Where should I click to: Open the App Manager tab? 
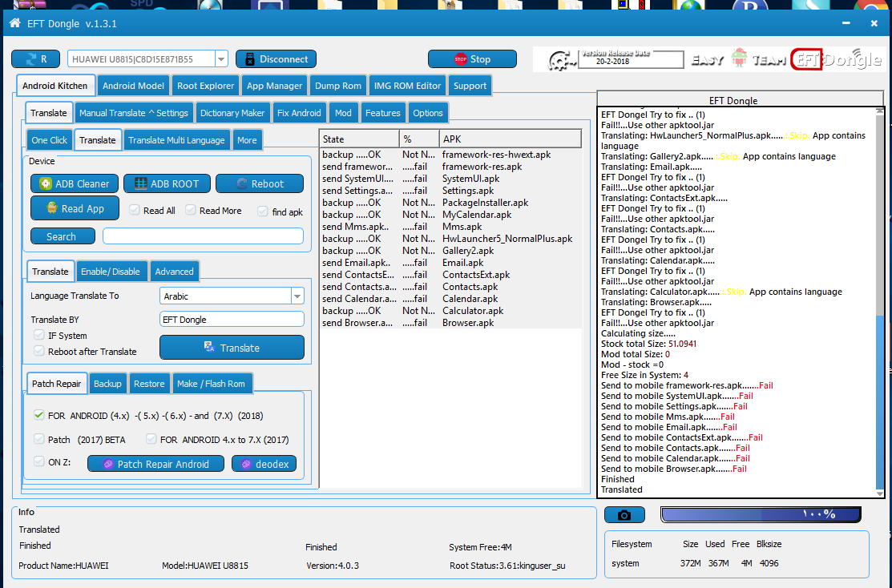point(275,86)
